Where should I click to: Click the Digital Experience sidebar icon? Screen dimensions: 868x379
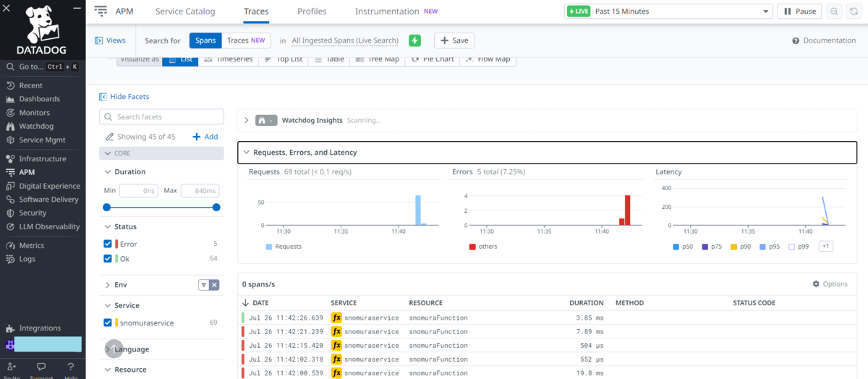[10, 186]
